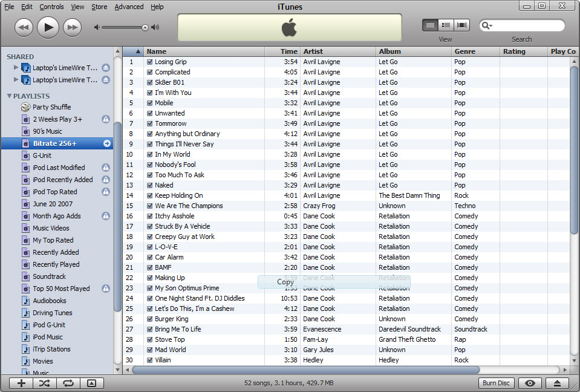580x392 pixels.
Task: Toggle shuffle mode button
Action: tap(44, 383)
